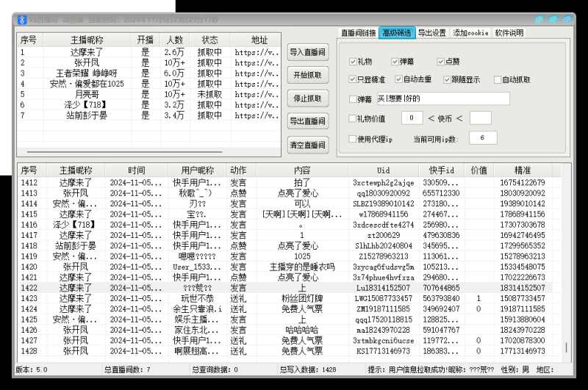588x390 pixels.
Task: Click the 导入直播间 button
Action: pos(308,52)
